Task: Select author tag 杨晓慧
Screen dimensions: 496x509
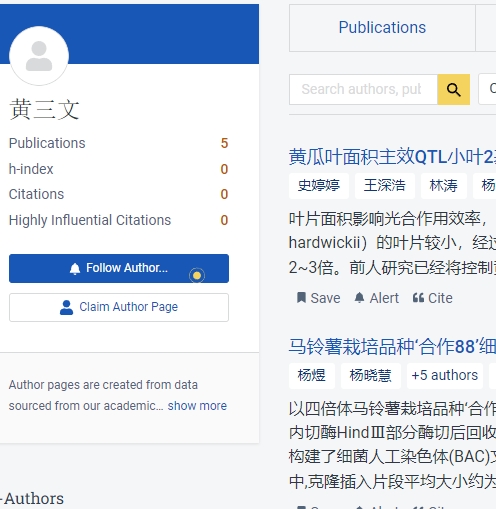Action: [371, 376]
